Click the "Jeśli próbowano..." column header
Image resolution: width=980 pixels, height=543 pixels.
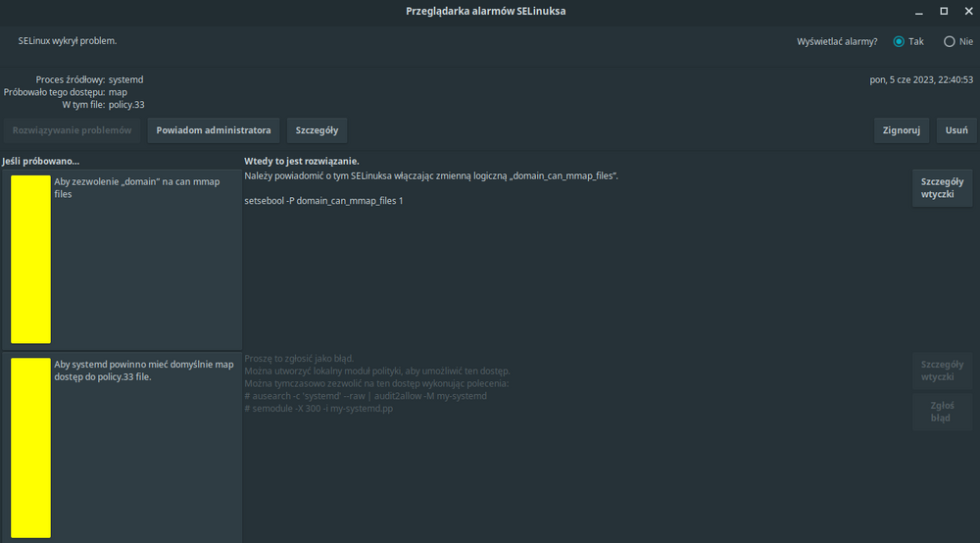coord(41,161)
